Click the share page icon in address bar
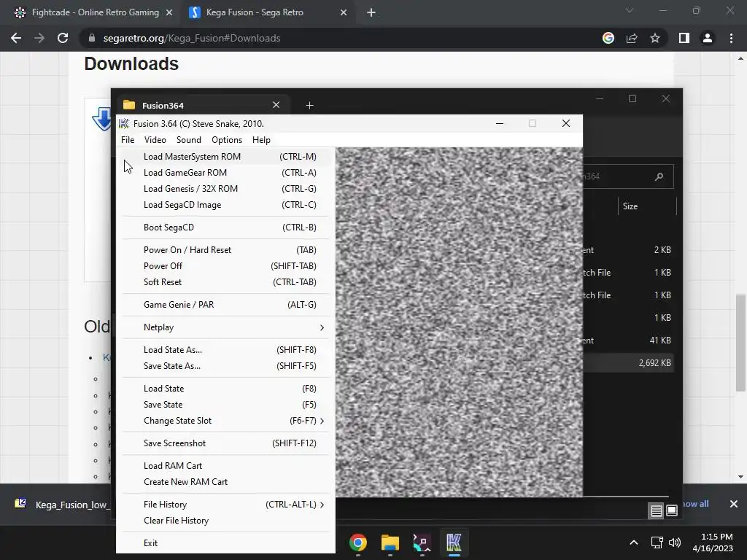747x560 pixels. click(x=632, y=38)
